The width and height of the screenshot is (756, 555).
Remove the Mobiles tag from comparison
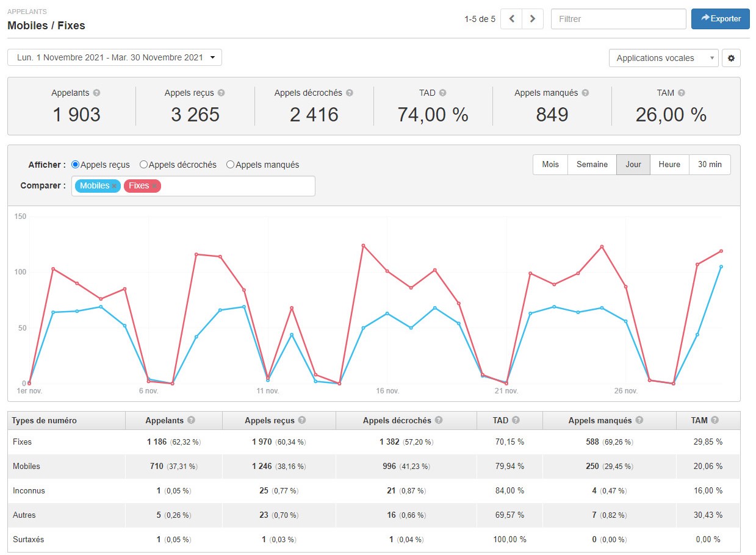coord(114,186)
